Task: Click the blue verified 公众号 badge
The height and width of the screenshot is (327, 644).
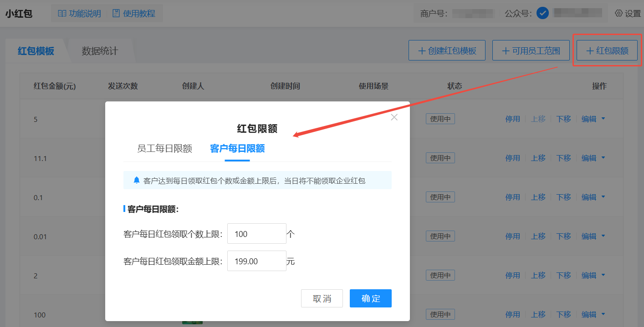Action: pyautogui.click(x=542, y=13)
